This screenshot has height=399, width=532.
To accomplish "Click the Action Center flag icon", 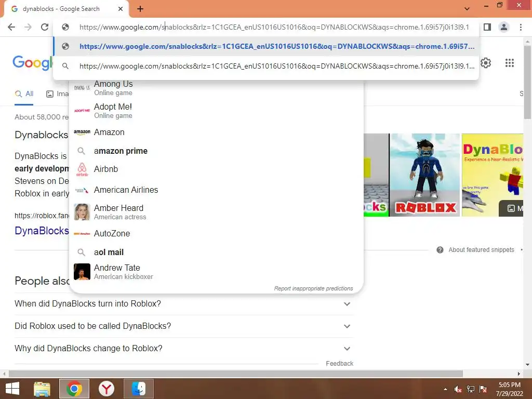I will (483, 389).
